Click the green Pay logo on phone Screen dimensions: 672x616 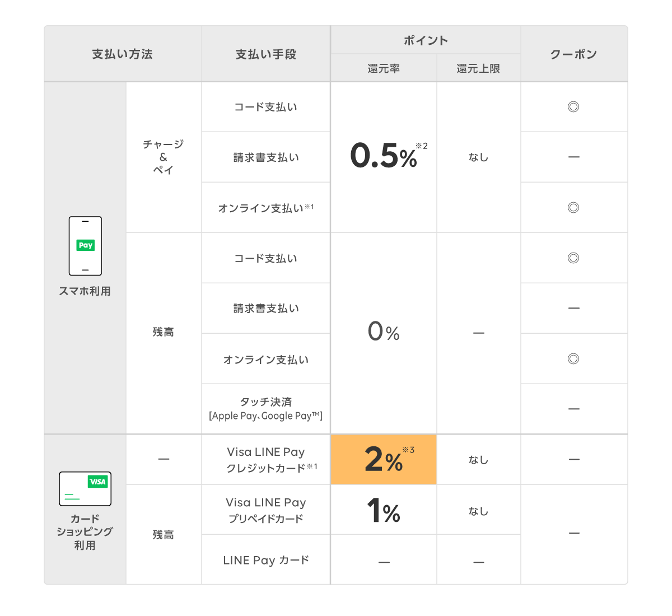(x=85, y=245)
